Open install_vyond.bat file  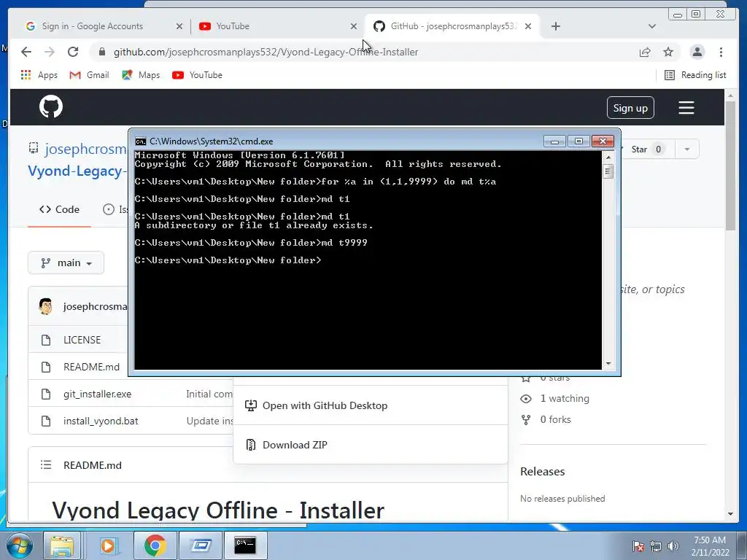101,421
